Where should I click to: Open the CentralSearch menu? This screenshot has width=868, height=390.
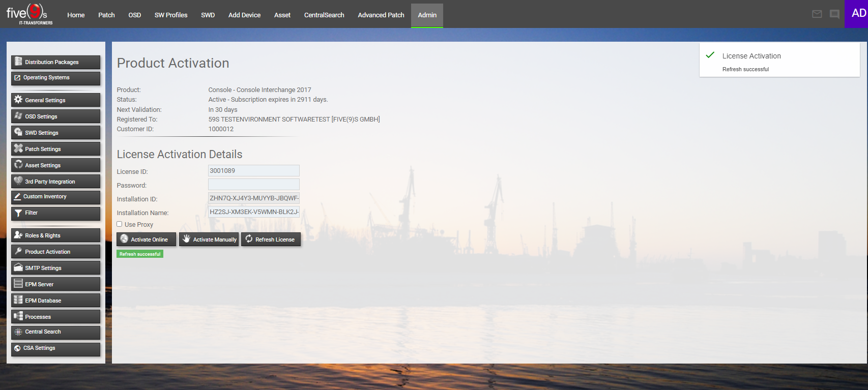point(324,15)
